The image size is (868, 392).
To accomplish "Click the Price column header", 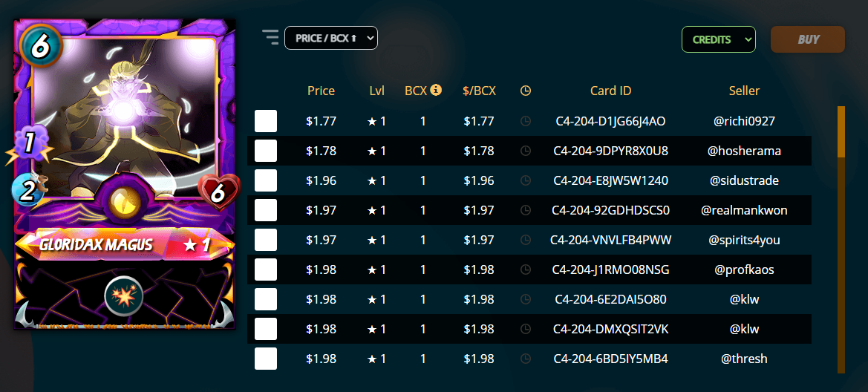I will point(321,91).
